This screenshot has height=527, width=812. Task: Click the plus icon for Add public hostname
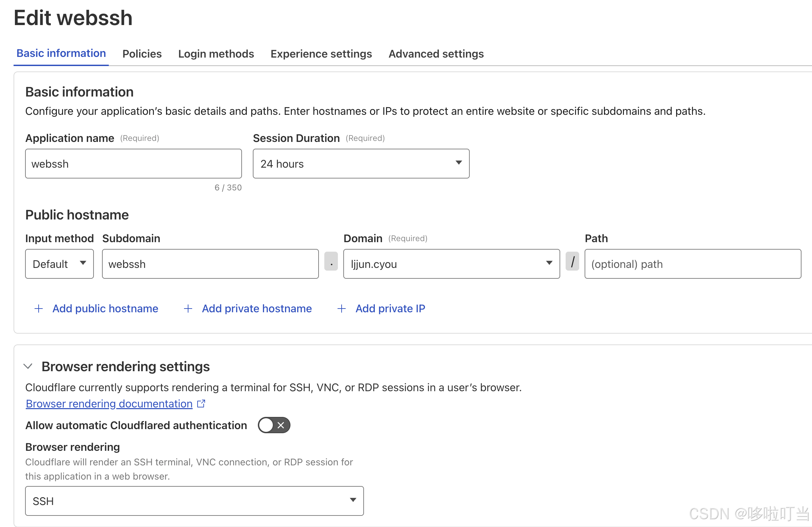pyautogui.click(x=39, y=309)
